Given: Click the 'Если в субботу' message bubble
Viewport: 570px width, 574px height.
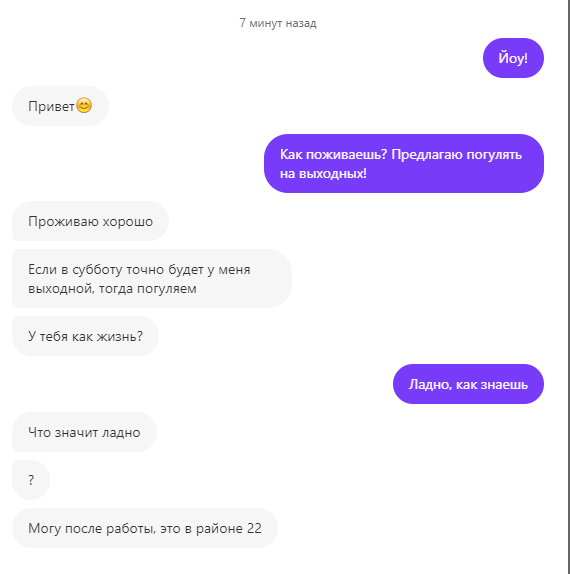Looking at the screenshot, I should [152, 279].
